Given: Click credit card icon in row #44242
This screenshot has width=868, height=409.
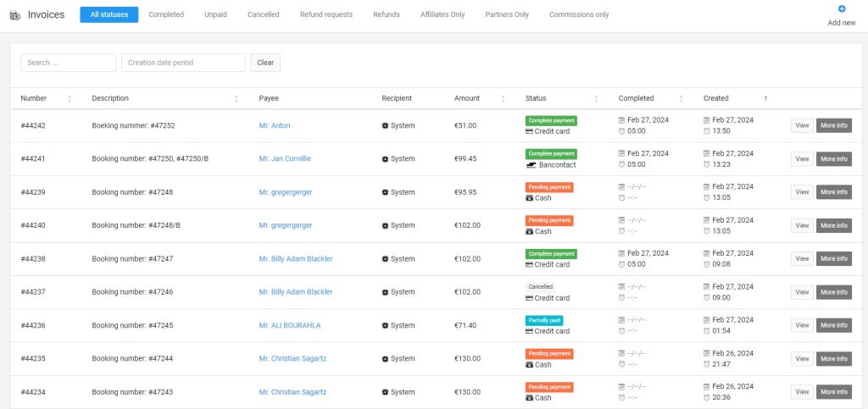Looking at the screenshot, I should (x=529, y=131).
